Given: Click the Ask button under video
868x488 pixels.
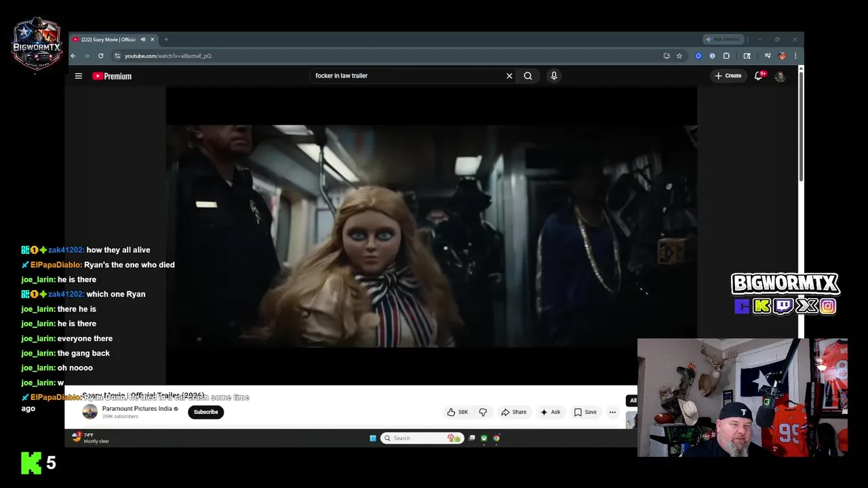Looking at the screenshot, I should pyautogui.click(x=550, y=412).
